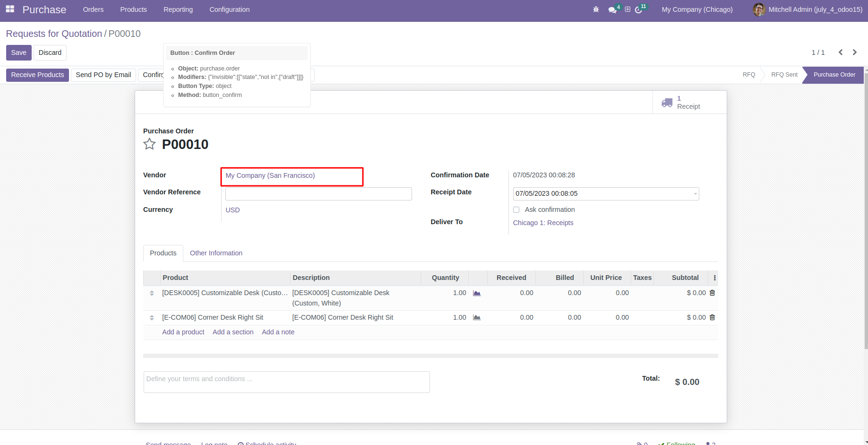Toggle the favorite star beside P00010
This screenshot has width=868, height=445.
point(149,144)
